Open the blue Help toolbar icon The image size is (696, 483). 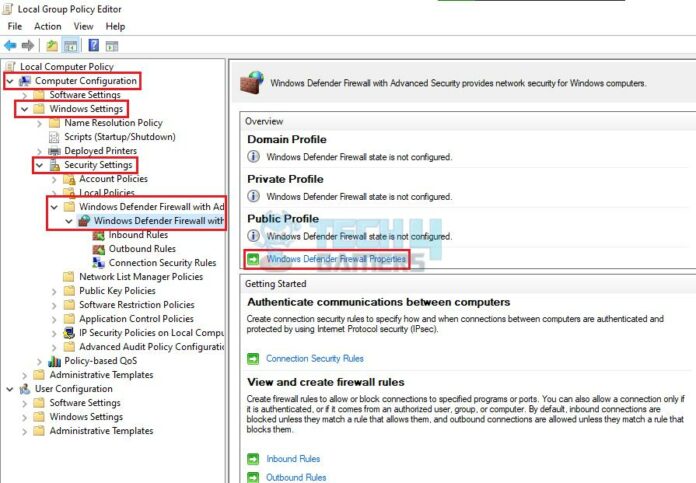tap(94, 45)
